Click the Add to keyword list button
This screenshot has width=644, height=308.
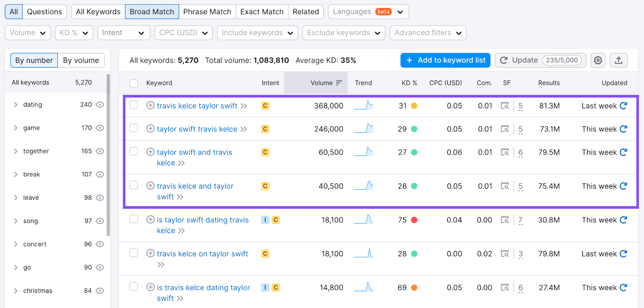[x=445, y=60]
